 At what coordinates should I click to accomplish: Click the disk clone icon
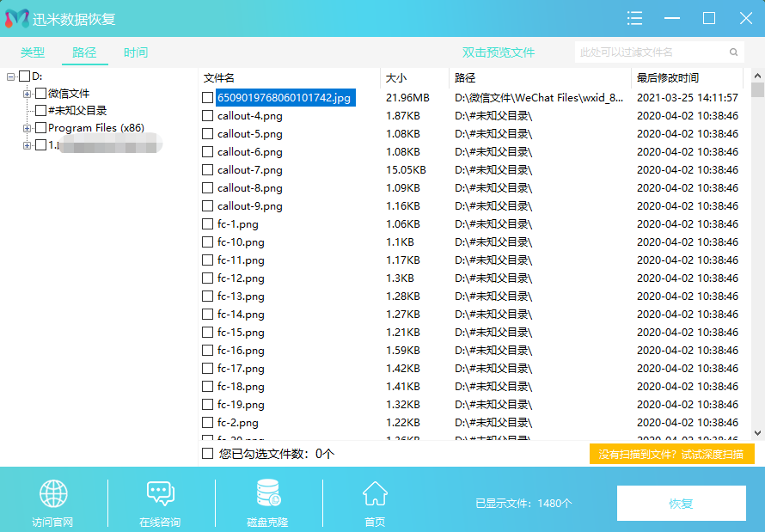point(267,494)
